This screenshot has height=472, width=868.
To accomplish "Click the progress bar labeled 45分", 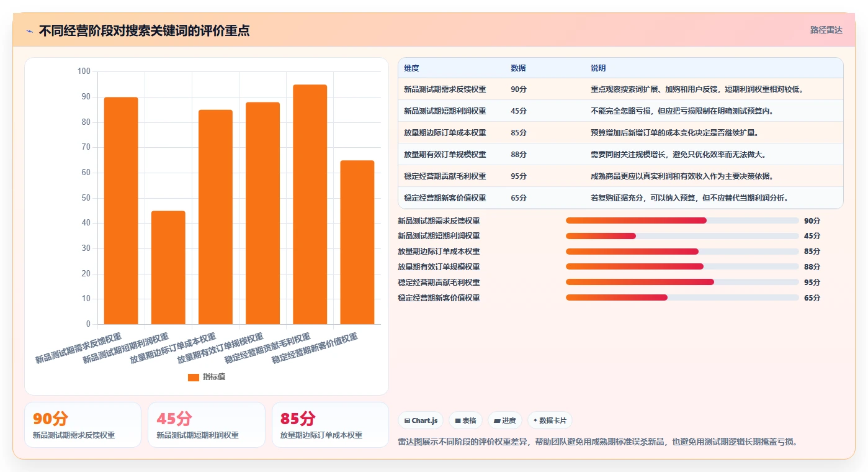I will point(682,236).
